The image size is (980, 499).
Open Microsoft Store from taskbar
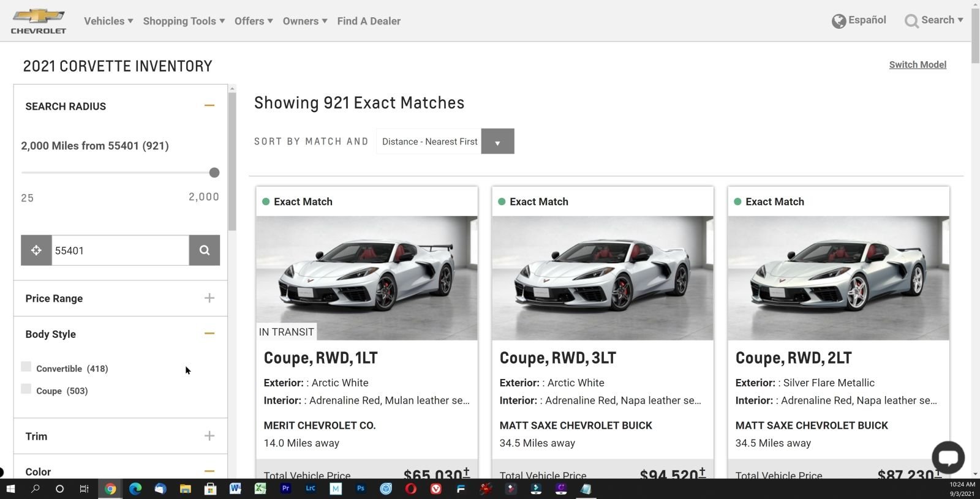pyautogui.click(x=211, y=489)
